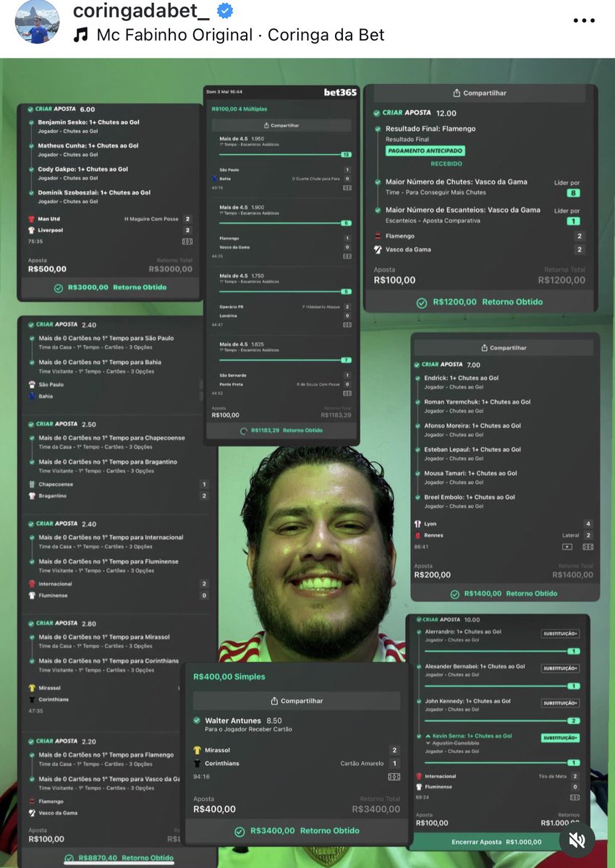Screen dimensions: 615x868
Task: Tap the check circle beside R$1200,00 Retorno Obtido
Action: click(421, 302)
